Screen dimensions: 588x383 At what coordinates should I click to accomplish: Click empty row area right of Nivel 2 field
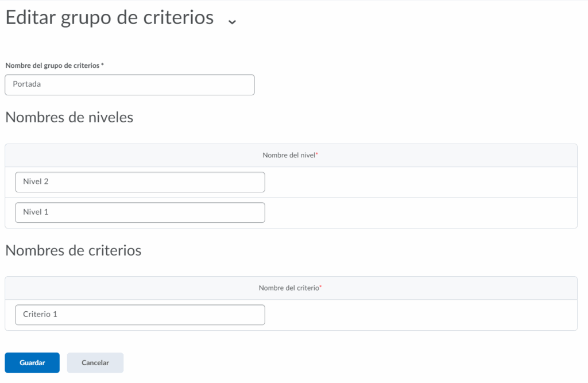coord(419,182)
